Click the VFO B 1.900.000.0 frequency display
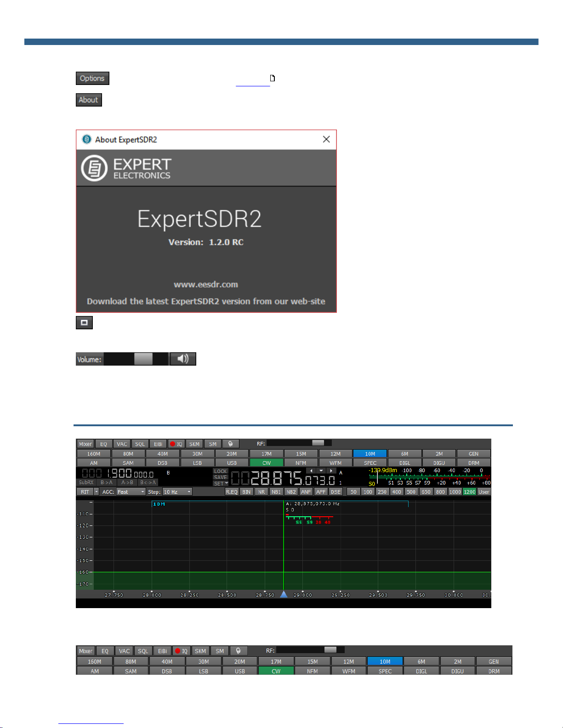Image resolution: width=563 pixels, height=728 pixels. pyautogui.click(x=118, y=473)
